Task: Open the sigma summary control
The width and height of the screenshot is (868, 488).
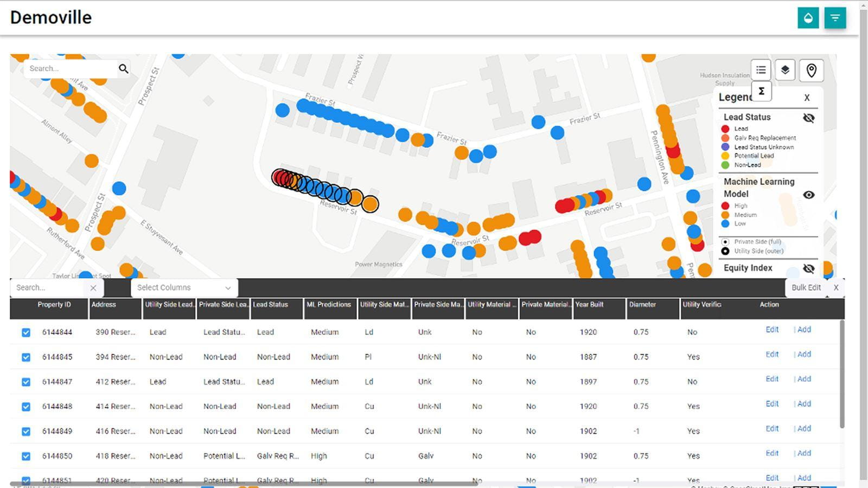Action: tap(761, 91)
